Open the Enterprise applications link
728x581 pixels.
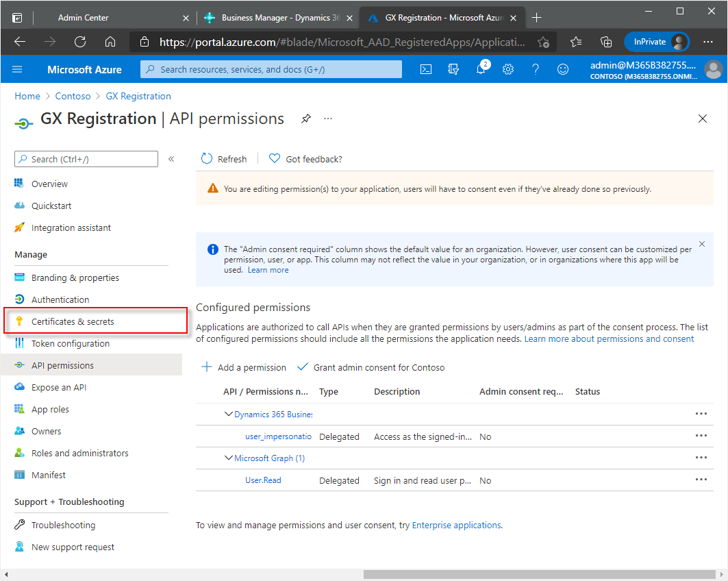(x=456, y=526)
